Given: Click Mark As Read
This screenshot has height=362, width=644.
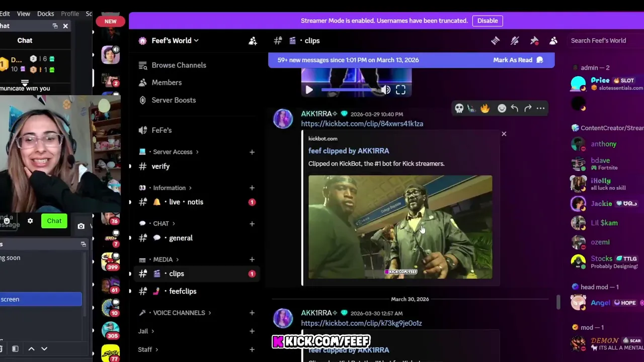Looking at the screenshot, I should [x=518, y=60].
